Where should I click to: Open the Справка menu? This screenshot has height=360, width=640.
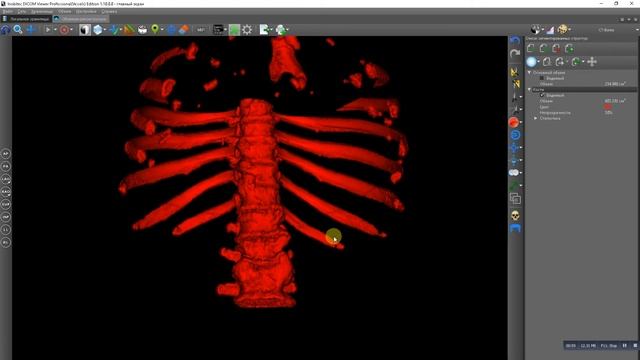coord(109,11)
